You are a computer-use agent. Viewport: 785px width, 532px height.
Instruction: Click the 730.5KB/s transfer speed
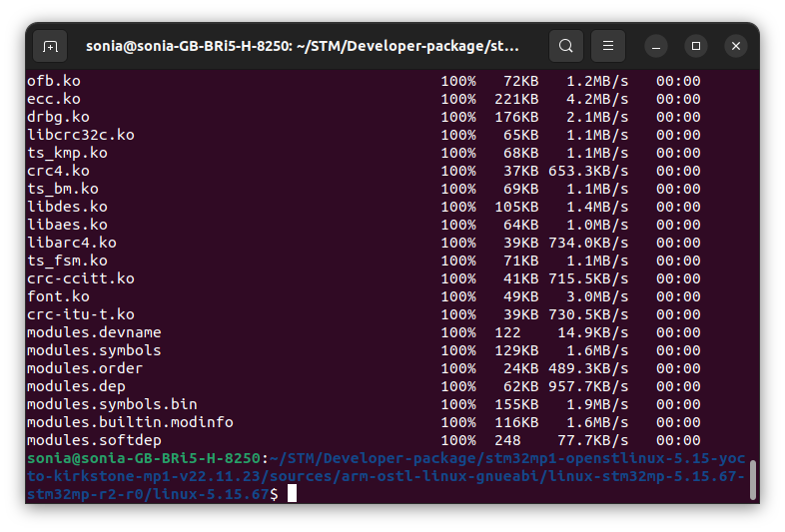tap(588, 314)
